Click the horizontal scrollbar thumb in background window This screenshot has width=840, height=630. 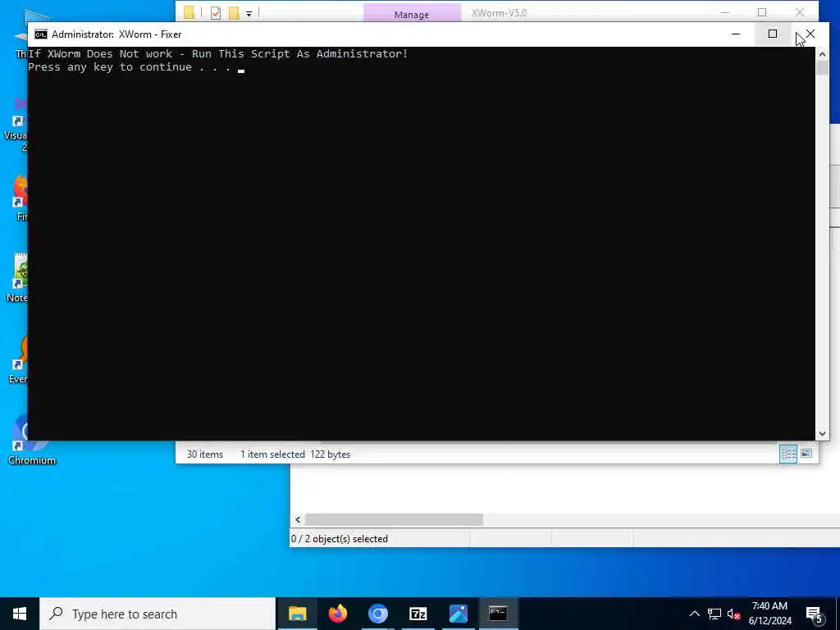[394, 519]
